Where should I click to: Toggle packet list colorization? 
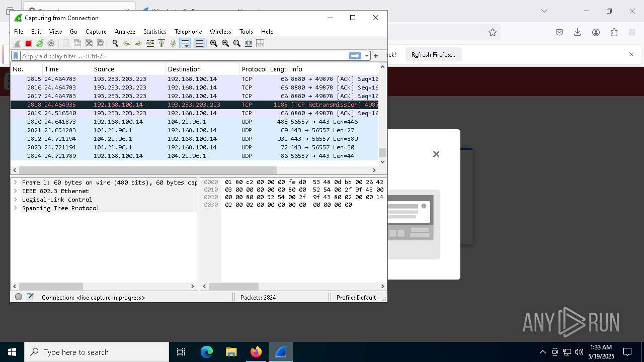point(199,43)
